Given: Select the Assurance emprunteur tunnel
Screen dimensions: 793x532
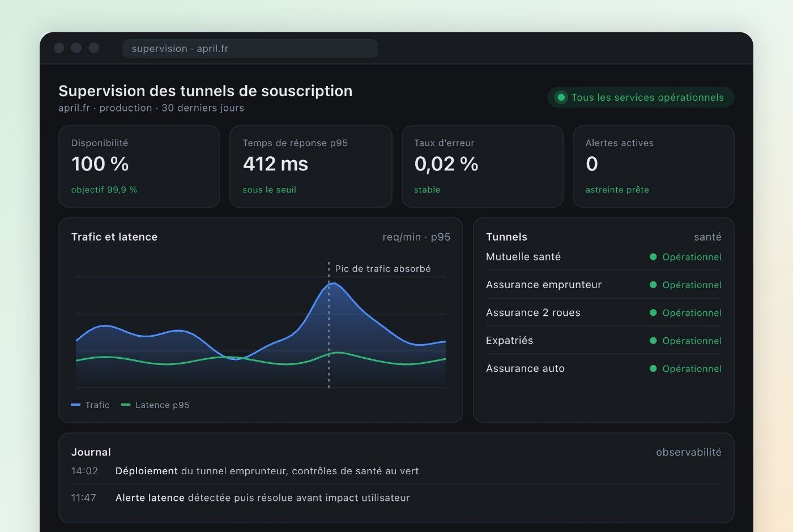Looking at the screenshot, I should [x=604, y=285].
